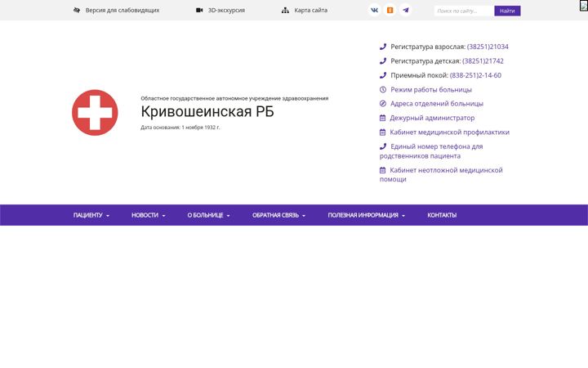The width and height of the screenshot is (588, 368).
Task: Click calendar icon beside Кабинет медицинской профилактики
Action: (x=382, y=132)
